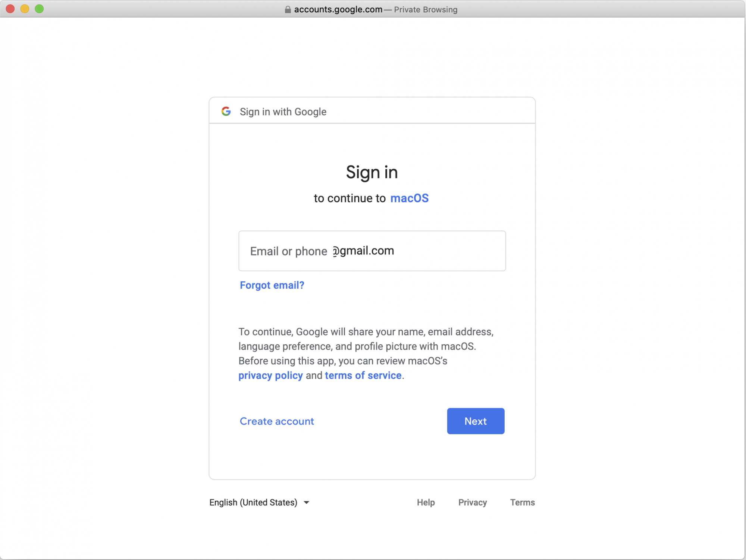Viewport: 746px width, 560px height.
Task: Click the Next button
Action: coord(476,421)
